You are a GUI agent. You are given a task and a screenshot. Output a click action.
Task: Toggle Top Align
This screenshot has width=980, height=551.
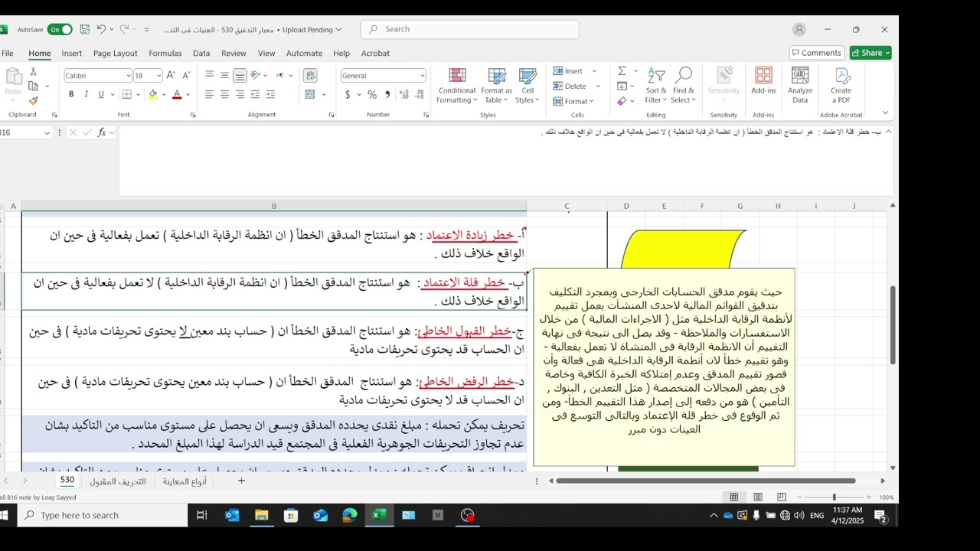pos(210,75)
